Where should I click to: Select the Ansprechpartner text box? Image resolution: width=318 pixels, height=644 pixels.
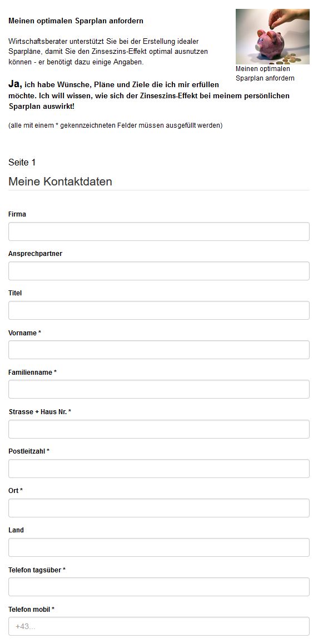(159, 271)
